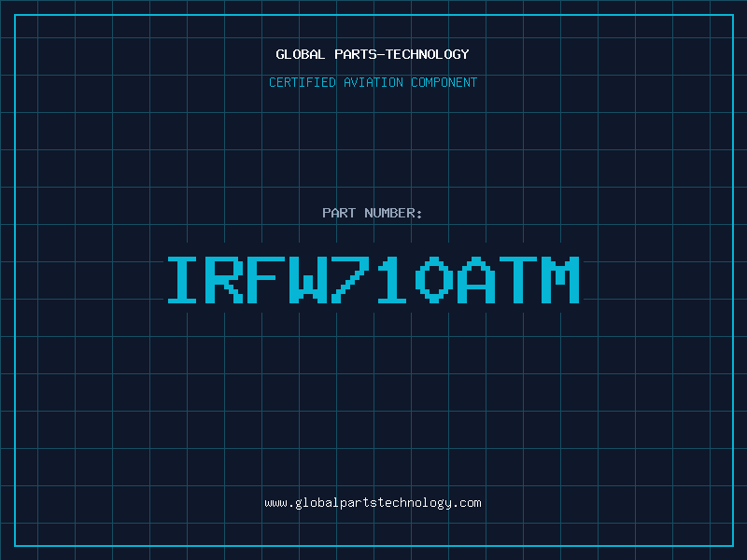This screenshot has width=747, height=560.
Task: Select the GLOBAL PARTS-TECHNOLOGY title heading
Action: coord(373,54)
